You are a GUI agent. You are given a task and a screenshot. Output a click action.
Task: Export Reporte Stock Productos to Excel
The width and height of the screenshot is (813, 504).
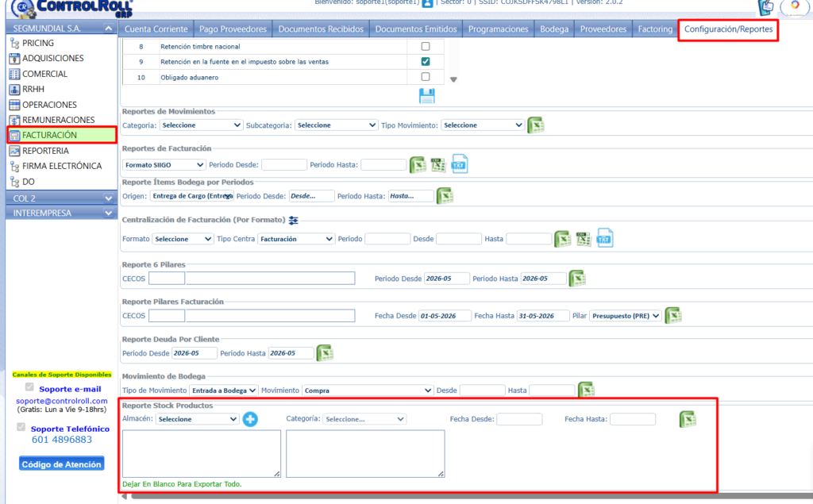(x=688, y=419)
